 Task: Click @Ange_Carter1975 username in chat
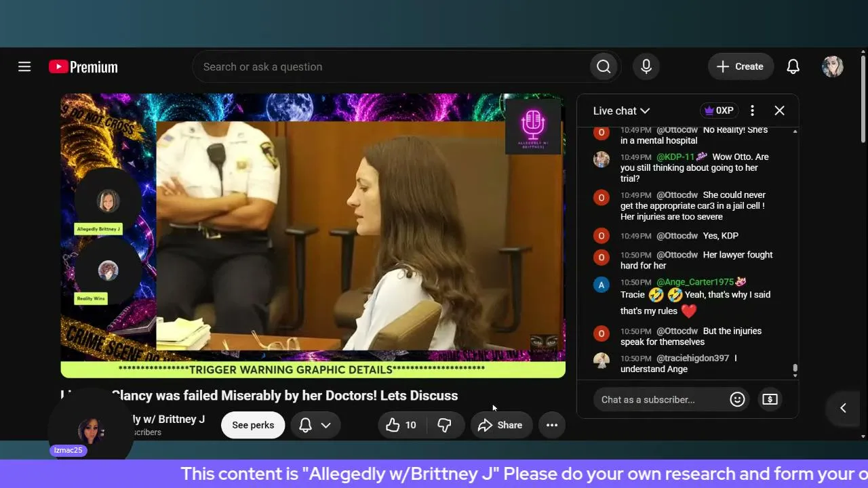(x=695, y=282)
